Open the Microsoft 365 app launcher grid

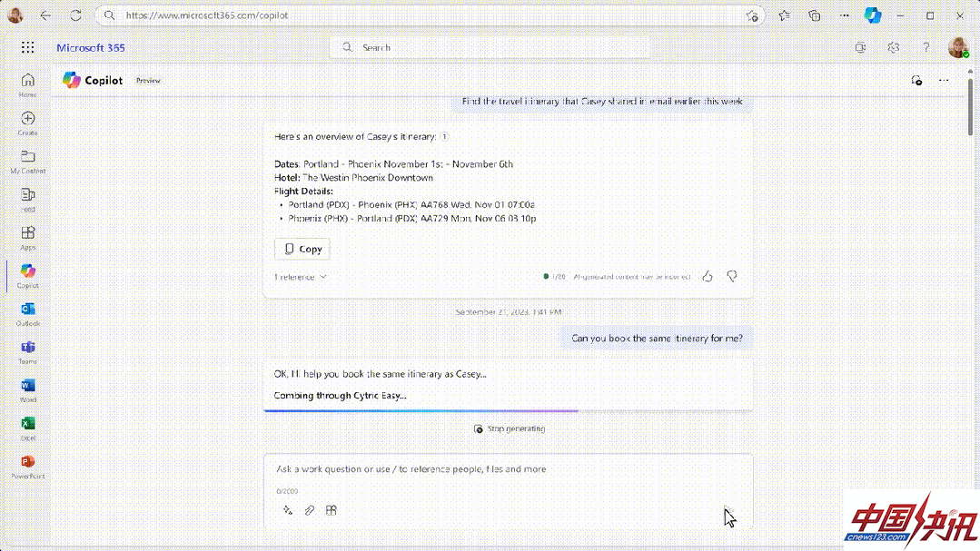coord(27,47)
